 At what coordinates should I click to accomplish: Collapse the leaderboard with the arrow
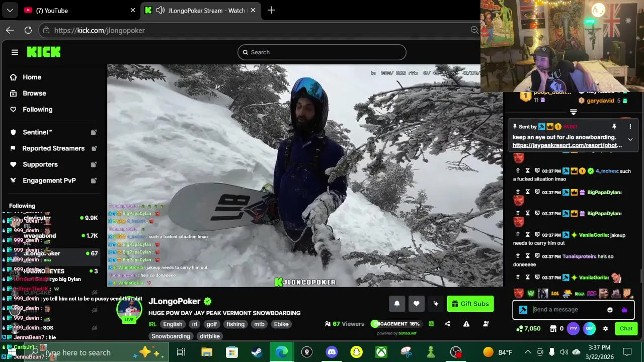573,112
